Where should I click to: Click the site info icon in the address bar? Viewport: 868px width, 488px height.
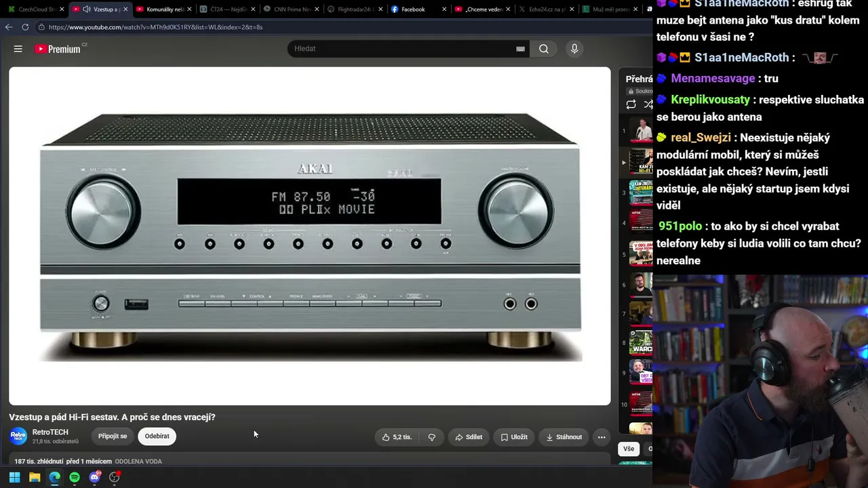point(41,27)
